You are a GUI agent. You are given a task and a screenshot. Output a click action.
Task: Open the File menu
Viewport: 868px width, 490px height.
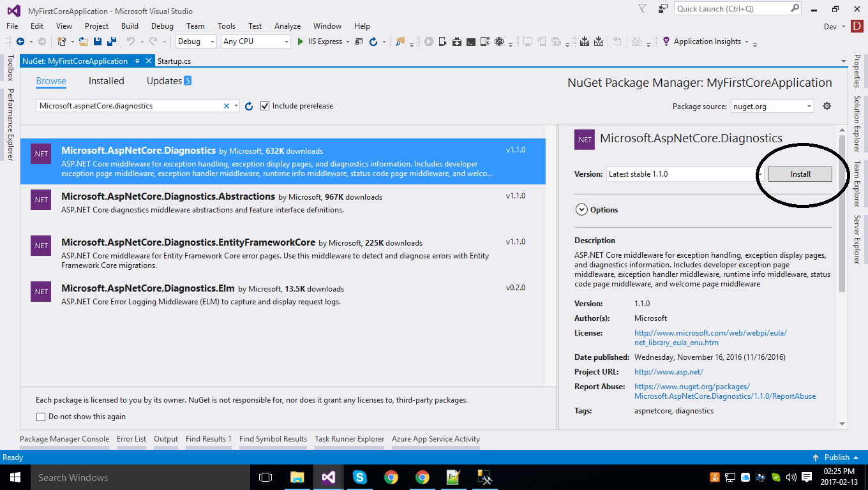(12, 26)
